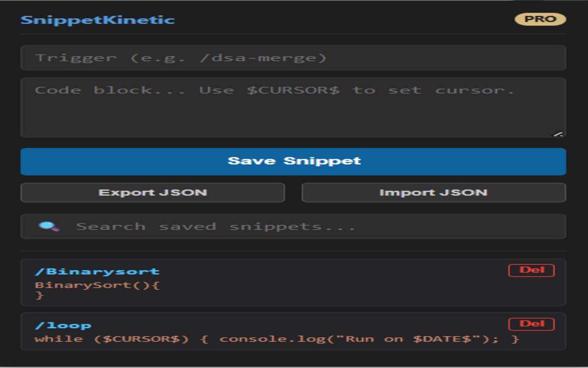Click Export JSON
The width and height of the screenshot is (588, 368).
[x=153, y=193]
